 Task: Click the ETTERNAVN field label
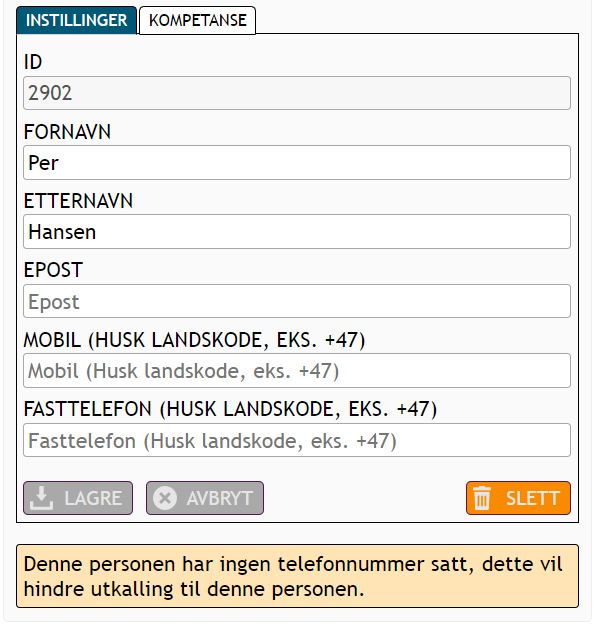tap(78, 201)
